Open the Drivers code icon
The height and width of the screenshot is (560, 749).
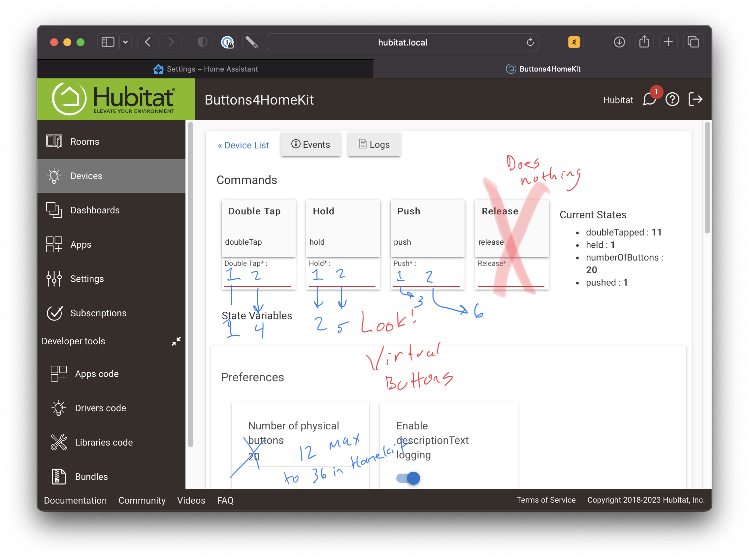[59, 408]
